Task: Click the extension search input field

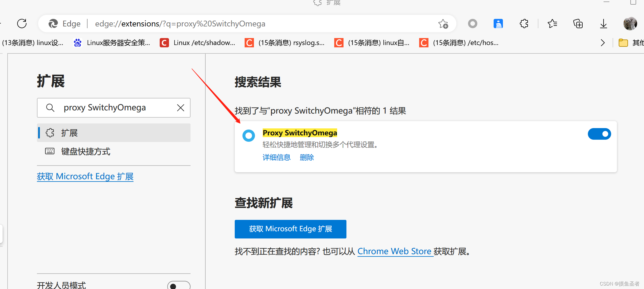Action: (x=113, y=108)
